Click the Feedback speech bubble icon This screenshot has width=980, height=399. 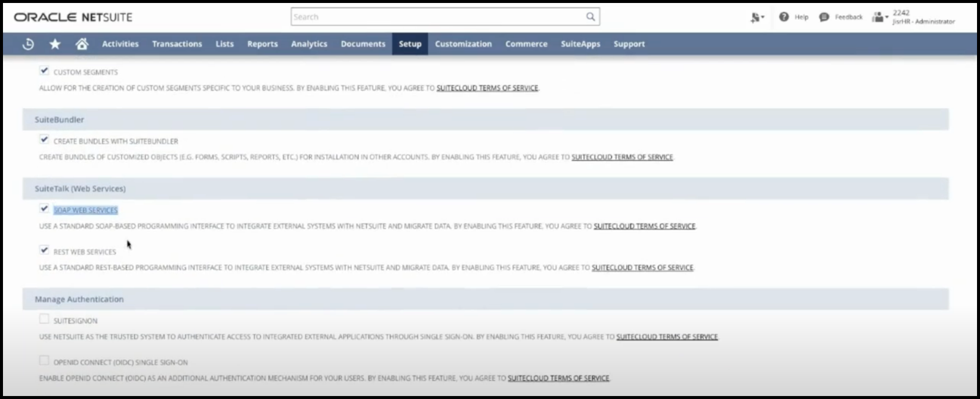click(x=824, y=17)
